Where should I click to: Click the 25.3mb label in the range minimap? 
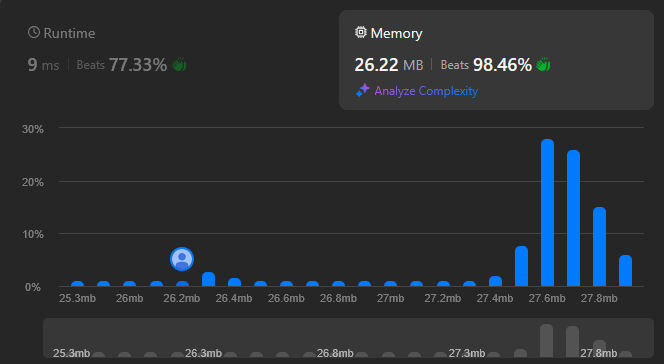pyautogui.click(x=72, y=353)
